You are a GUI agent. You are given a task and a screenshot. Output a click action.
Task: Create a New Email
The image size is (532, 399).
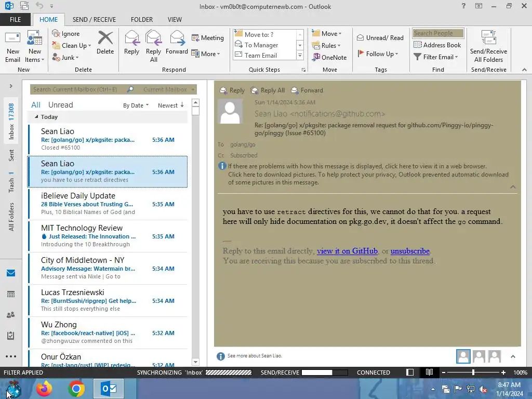pos(12,46)
